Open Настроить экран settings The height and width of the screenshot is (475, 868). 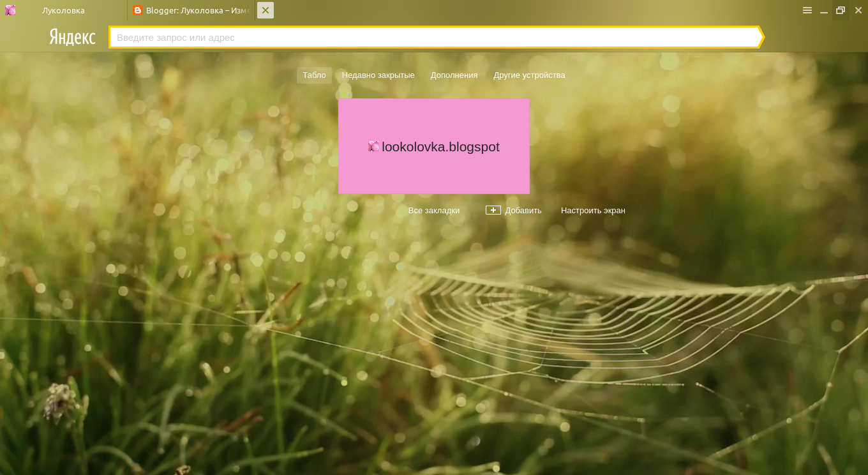[x=593, y=211]
